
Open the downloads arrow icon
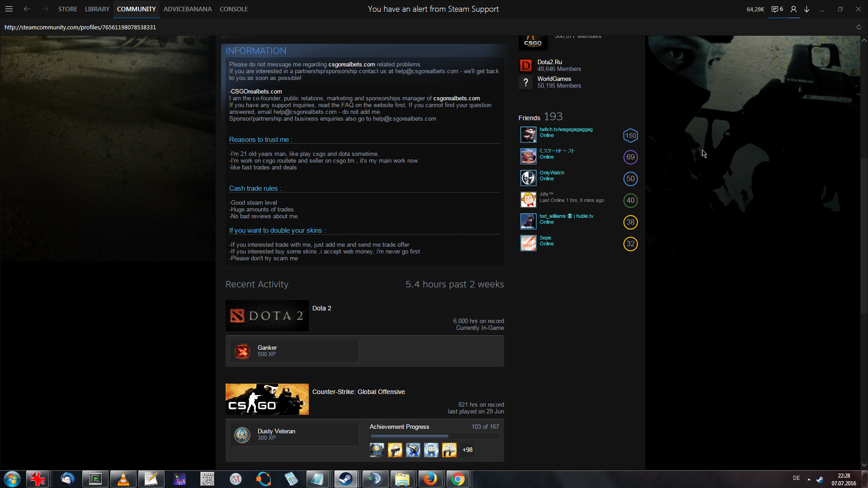(x=807, y=9)
